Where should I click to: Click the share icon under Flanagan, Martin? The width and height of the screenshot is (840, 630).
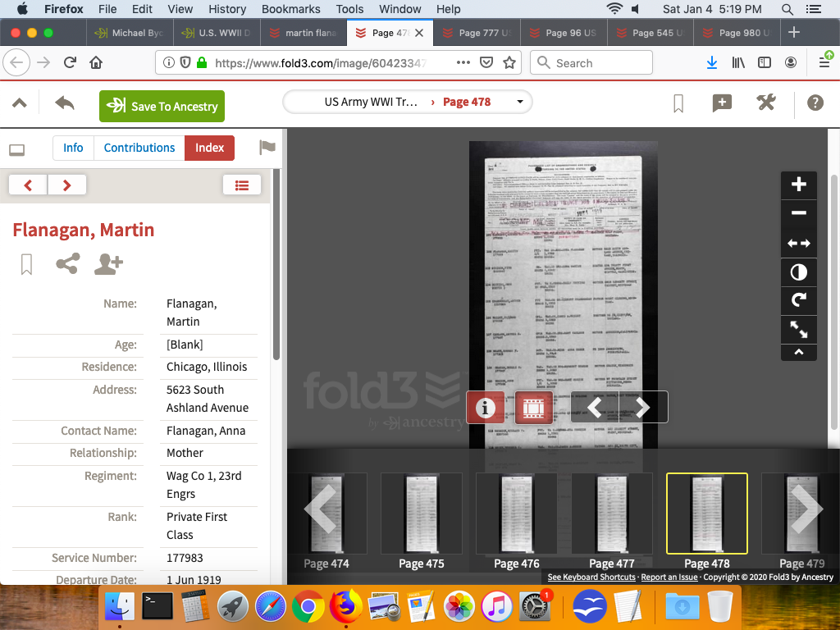(x=67, y=264)
